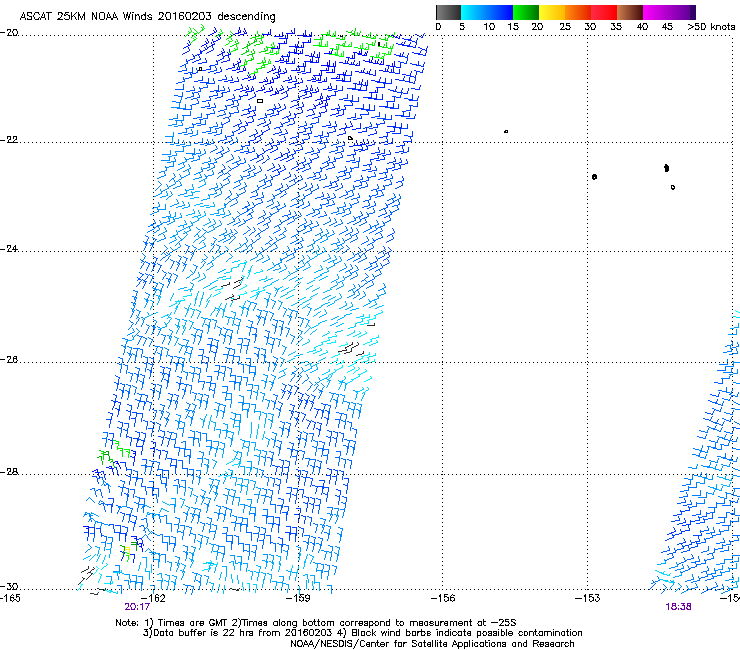740x650 pixels.
Task: Click the 20:17 swath time label
Action: [137, 606]
